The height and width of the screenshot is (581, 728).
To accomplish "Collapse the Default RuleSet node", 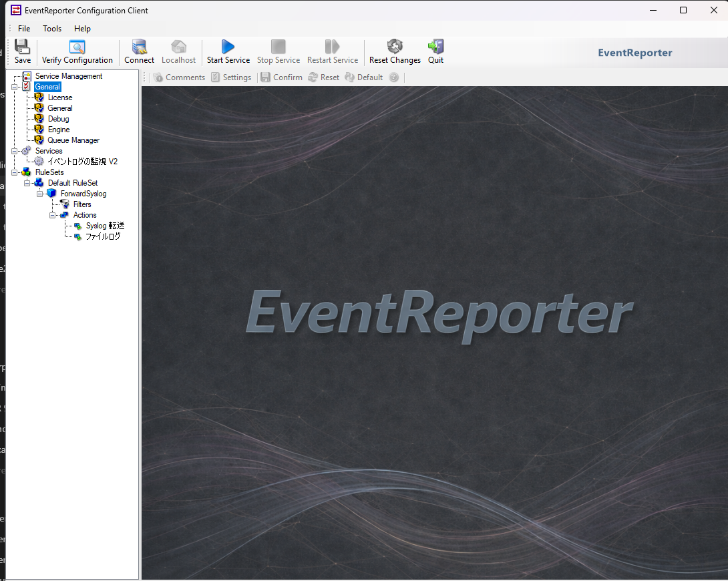I will [27, 183].
